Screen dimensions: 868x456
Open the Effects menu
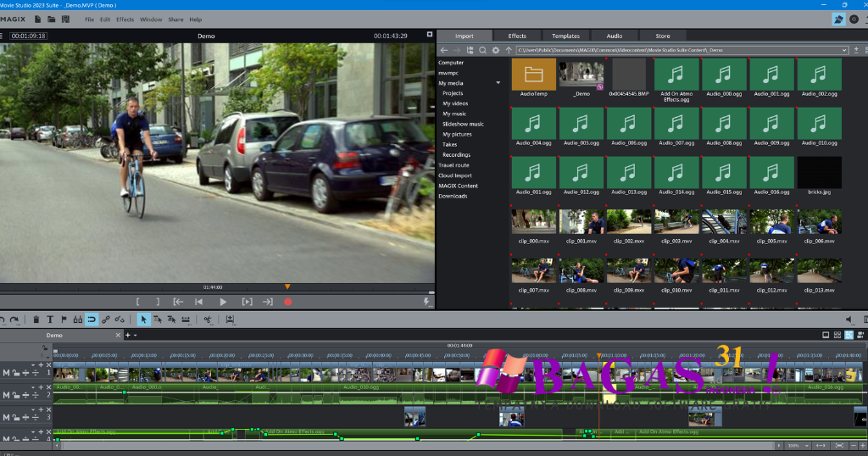(x=125, y=19)
